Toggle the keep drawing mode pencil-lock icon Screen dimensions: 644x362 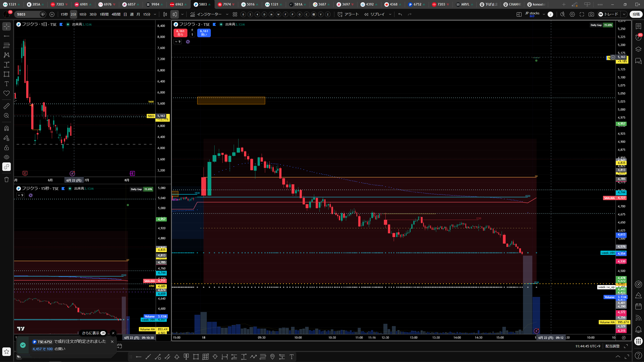pyautogui.click(x=7, y=138)
